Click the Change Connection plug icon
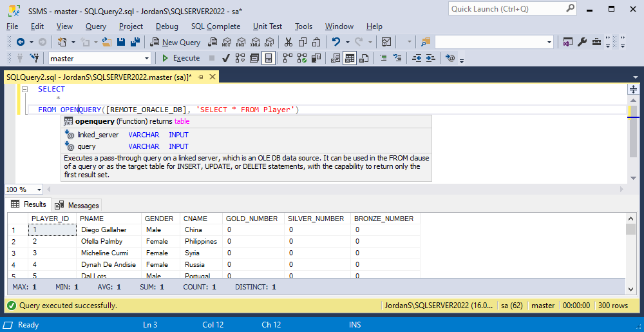Screen dimensions: 644x332 pyautogui.click(x=35, y=58)
